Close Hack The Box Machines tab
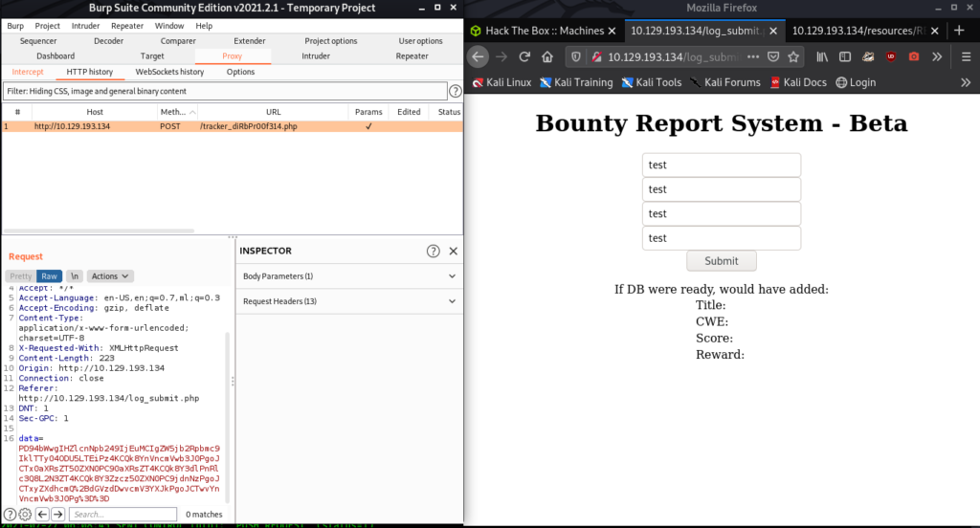 coord(612,31)
